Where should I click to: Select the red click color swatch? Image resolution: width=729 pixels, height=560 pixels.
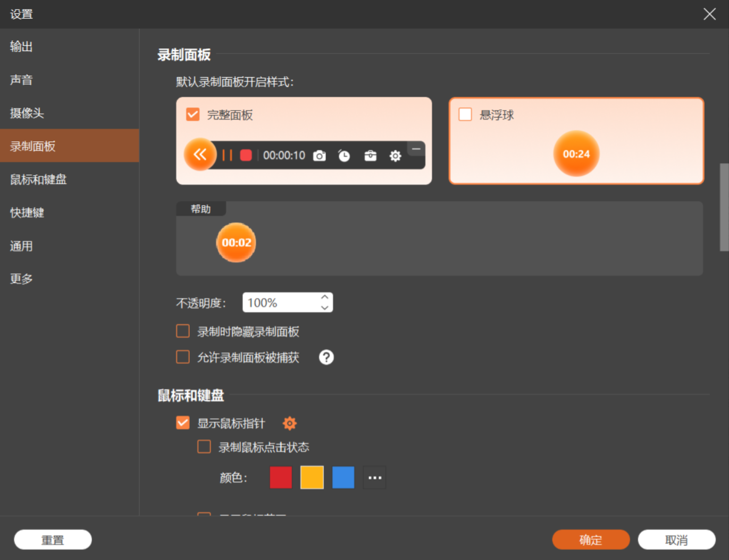[x=281, y=477]
